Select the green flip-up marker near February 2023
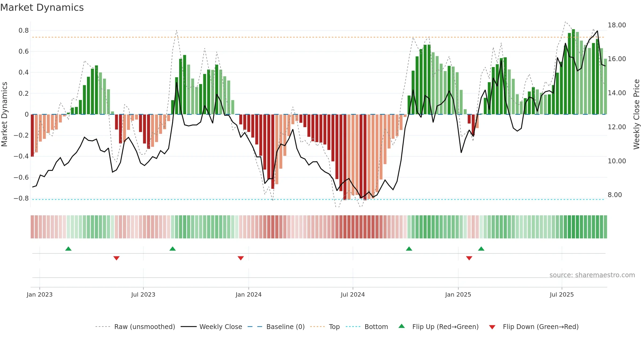 pyautogui.click(x=68, y=249)
